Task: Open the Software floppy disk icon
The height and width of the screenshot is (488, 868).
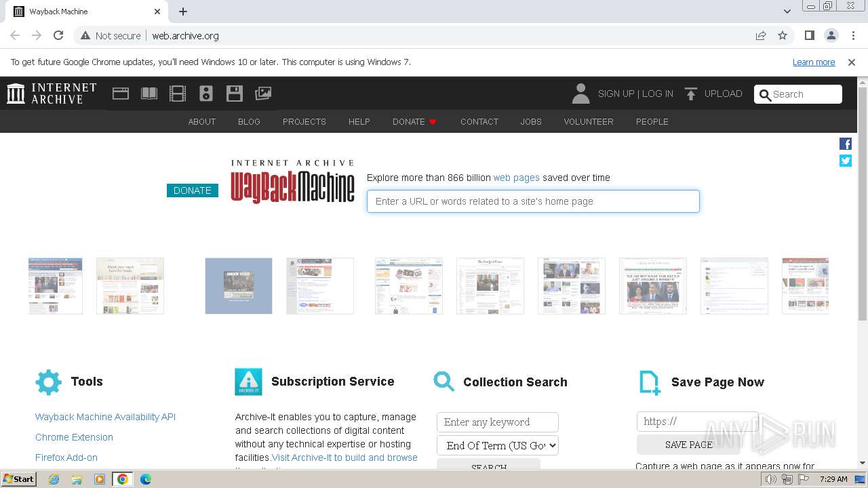Action: point(235,94)
